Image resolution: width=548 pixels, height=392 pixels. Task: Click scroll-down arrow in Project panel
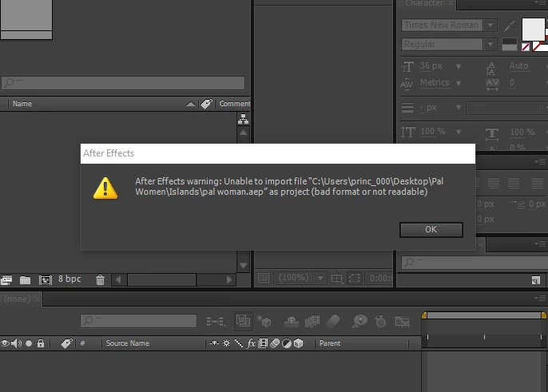pos(244,266)
